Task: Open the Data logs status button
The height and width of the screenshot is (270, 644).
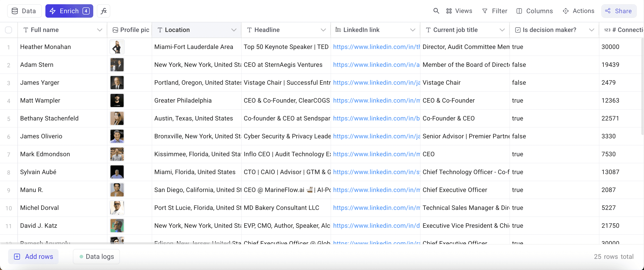Action: [x=96, y=256]
